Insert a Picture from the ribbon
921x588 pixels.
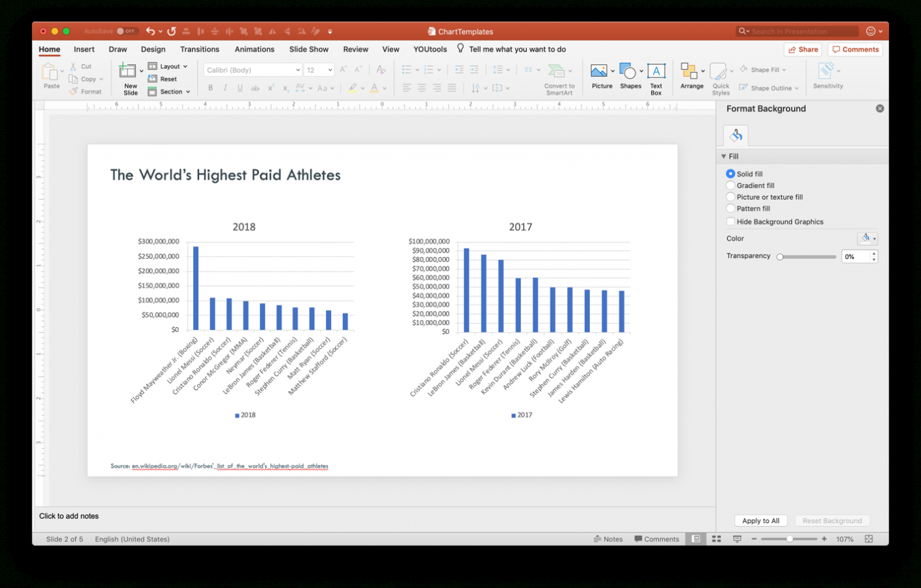click(599, 70)
